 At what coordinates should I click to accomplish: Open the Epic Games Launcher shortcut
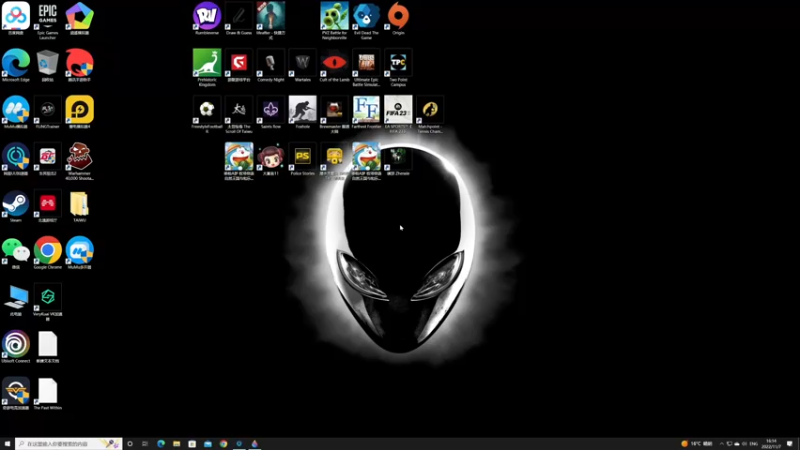47,20
